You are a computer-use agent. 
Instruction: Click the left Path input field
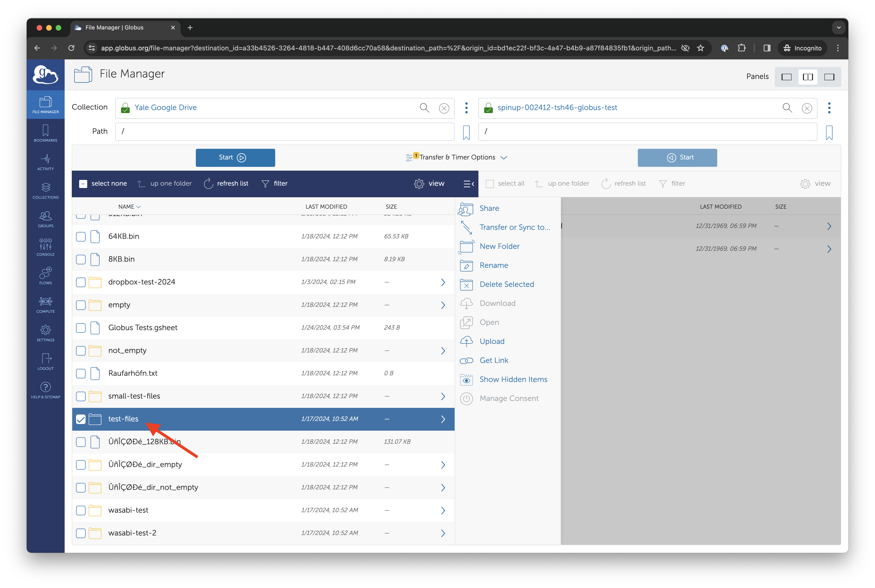tap(284, 132)
